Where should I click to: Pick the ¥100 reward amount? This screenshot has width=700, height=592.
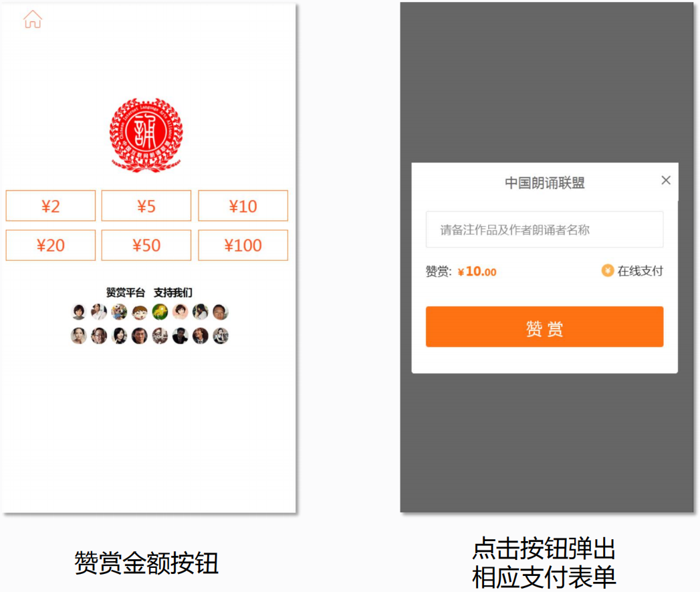tap(243, 245)
